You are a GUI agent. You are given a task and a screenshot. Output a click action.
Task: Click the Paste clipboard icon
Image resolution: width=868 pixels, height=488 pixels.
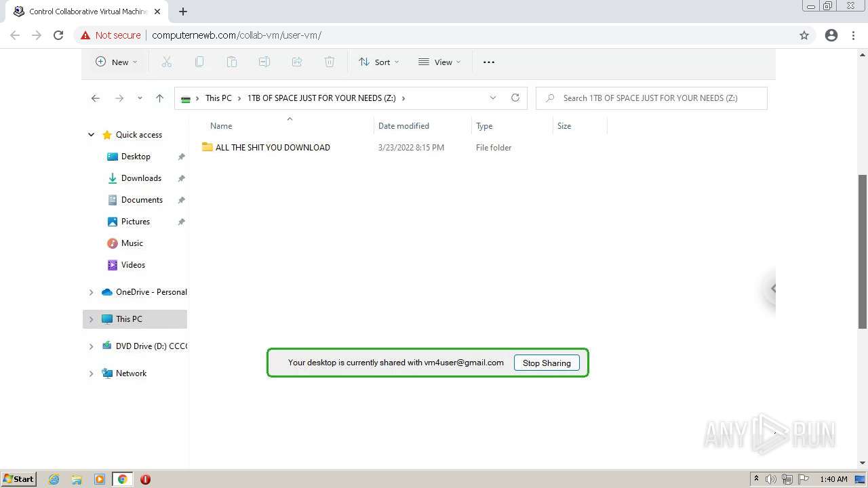click(x=232, y=62)
